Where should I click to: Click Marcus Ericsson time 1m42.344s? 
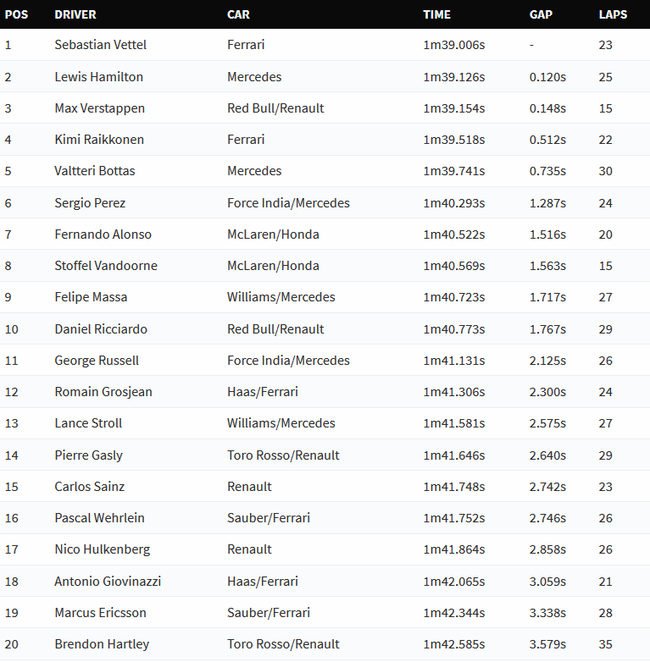454,613
